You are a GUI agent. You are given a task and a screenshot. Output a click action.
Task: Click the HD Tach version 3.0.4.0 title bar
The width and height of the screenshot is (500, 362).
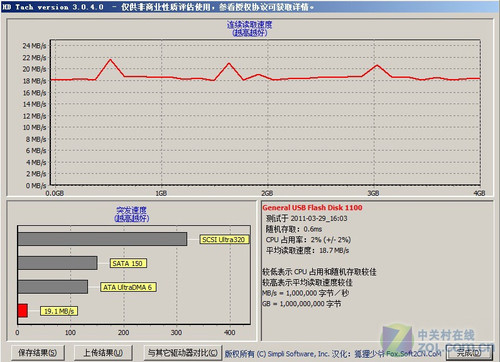click(250, 7)
